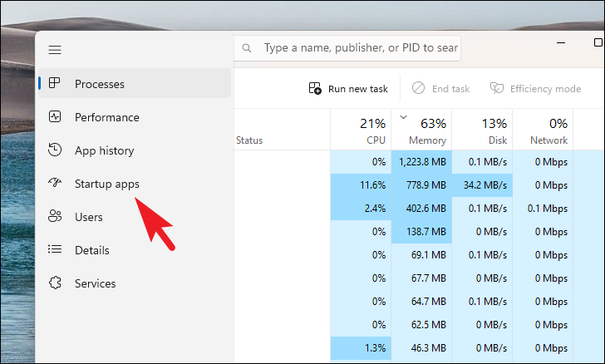Select the 138.7 MB memory cell

[x=421, y=232]
